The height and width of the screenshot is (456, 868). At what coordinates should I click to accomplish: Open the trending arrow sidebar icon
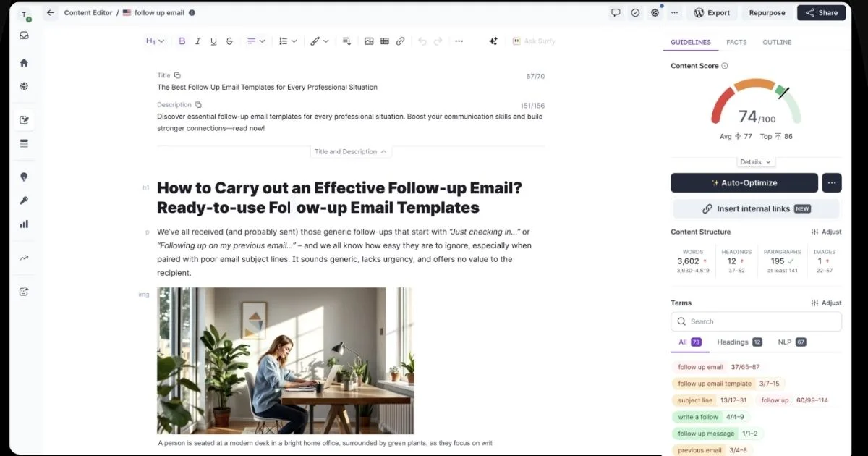pos(24,258)
